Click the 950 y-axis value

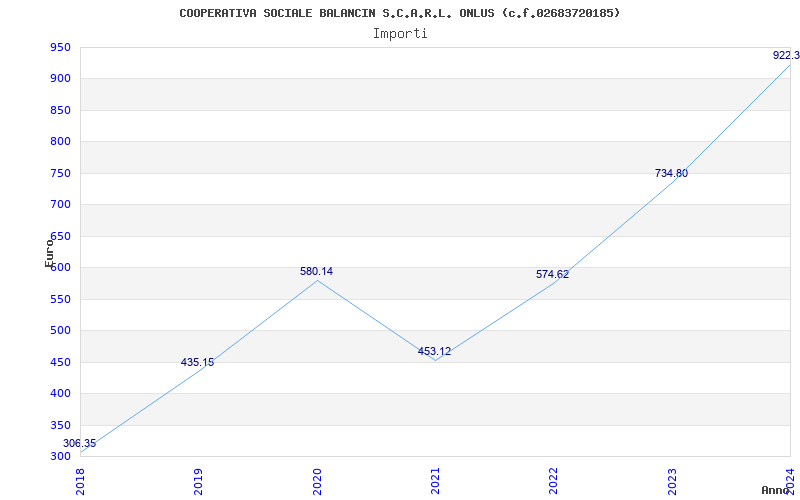click(x=60, y=47)
